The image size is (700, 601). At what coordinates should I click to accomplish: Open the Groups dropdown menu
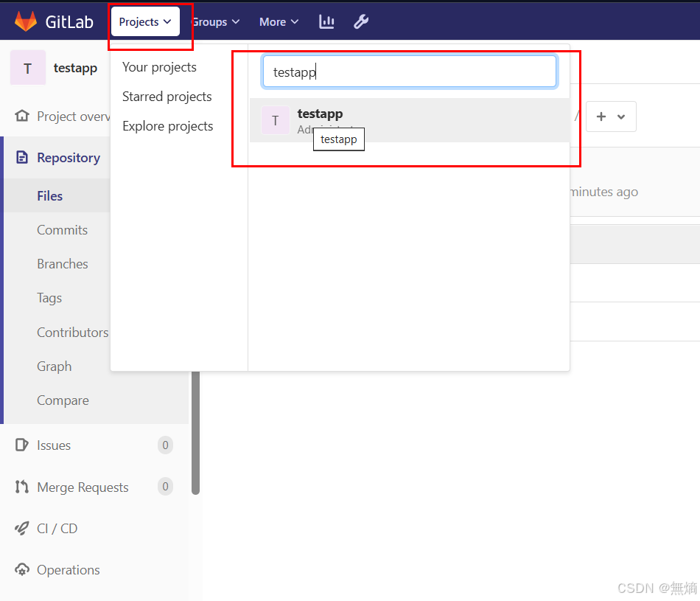click(x=216, y=22)
